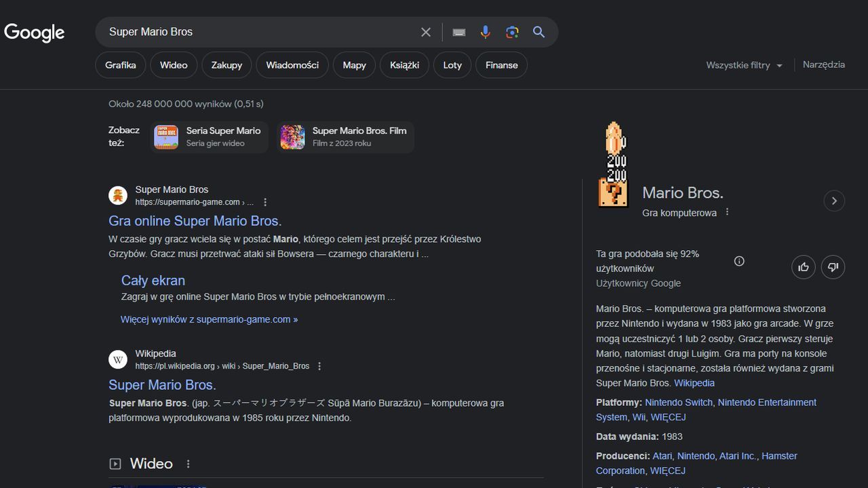The width and height of the screenshot is (868, 488).
Task: Switch to the Mapy tab
Action: coord(355,65)
